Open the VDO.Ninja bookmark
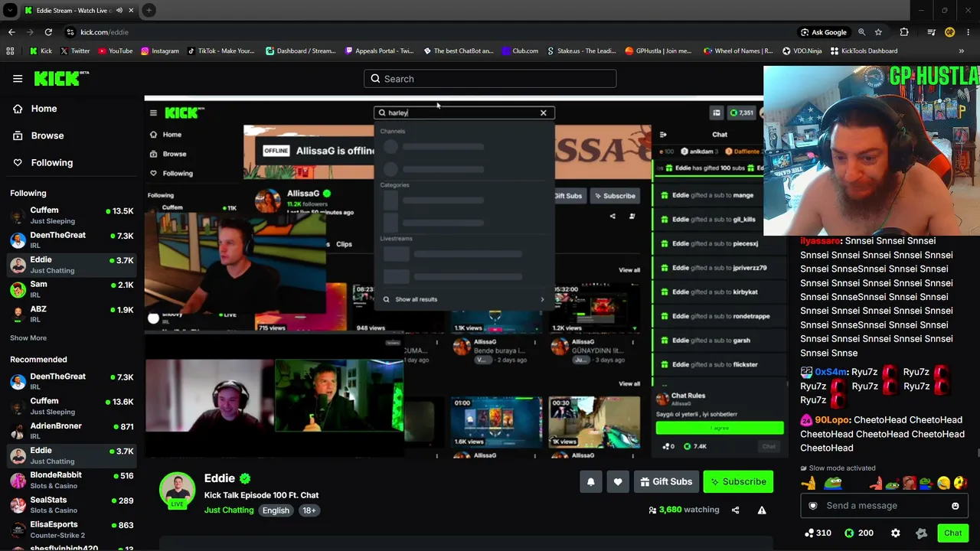This screenshot has height=551, width=980. coord(802,51)
